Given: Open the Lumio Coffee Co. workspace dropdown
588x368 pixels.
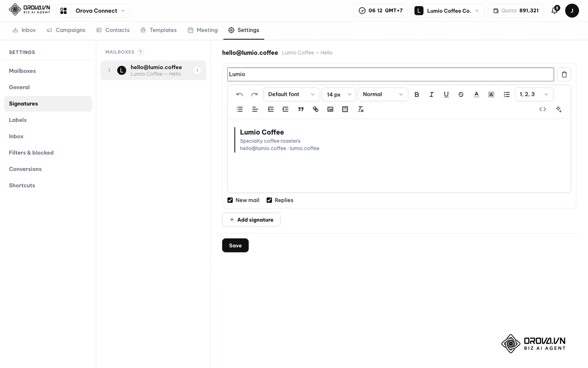Looking at the screenshot, I should pos(448,11).
